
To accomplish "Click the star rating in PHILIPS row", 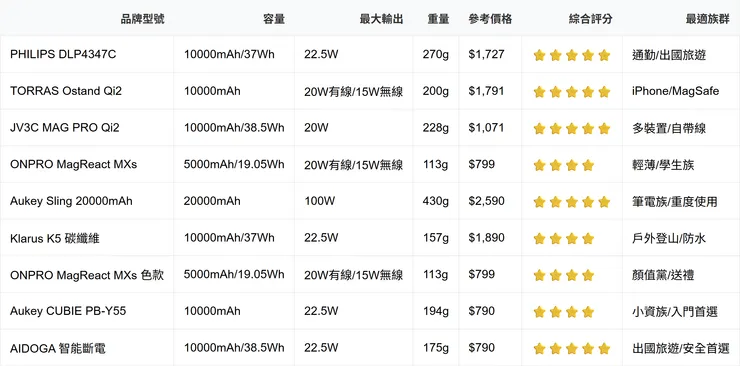I will 572,56.
